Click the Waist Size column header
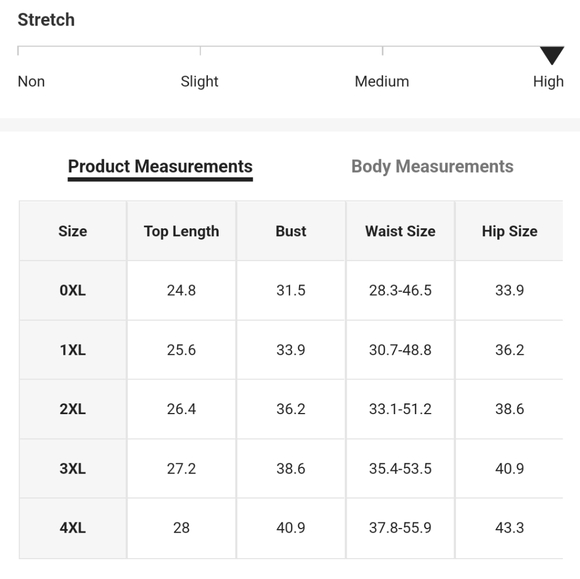 coord(400,231)
